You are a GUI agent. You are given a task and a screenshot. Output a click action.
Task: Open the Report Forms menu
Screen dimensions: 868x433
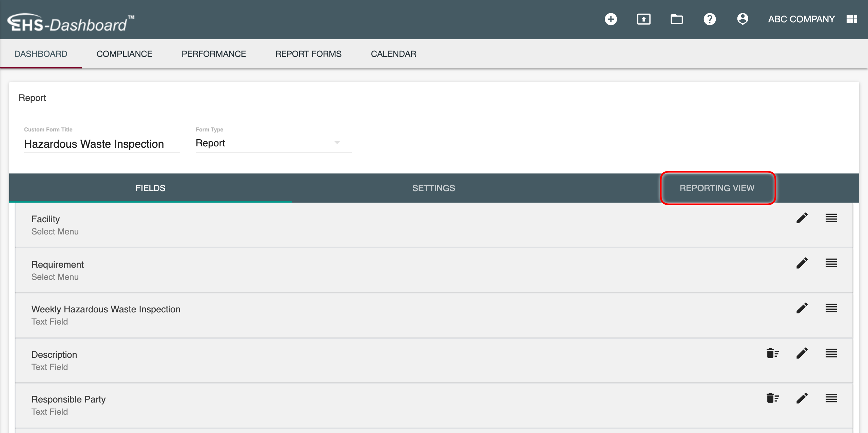click(308, 54)
